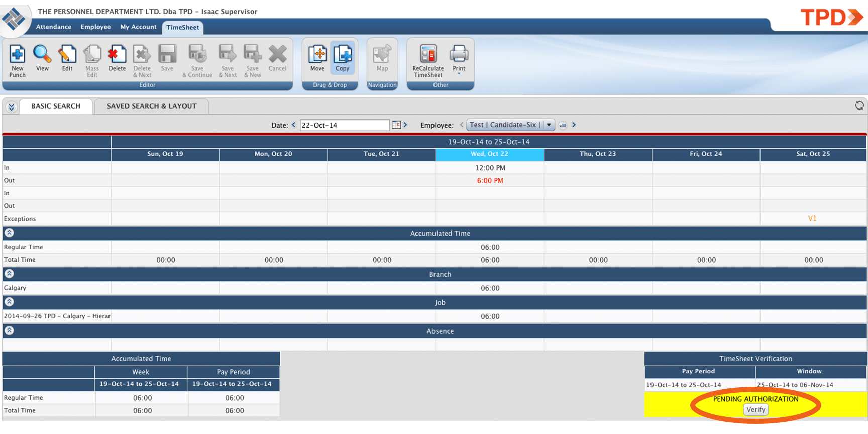The height and width of the screenshot is (434, 868).
Task: Click the date input field
Action: pyautogui.click(x=345, y=125)
